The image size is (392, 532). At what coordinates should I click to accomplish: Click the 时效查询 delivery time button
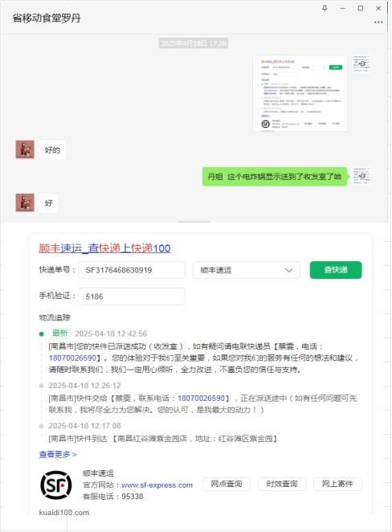[282, 484]
